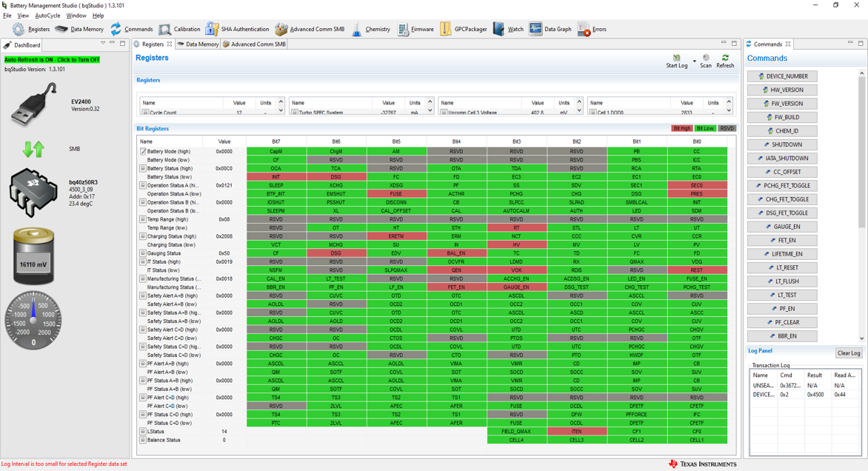
Task: Open Data Memory from the main toolbar
Action: click(x=79, y=30)
